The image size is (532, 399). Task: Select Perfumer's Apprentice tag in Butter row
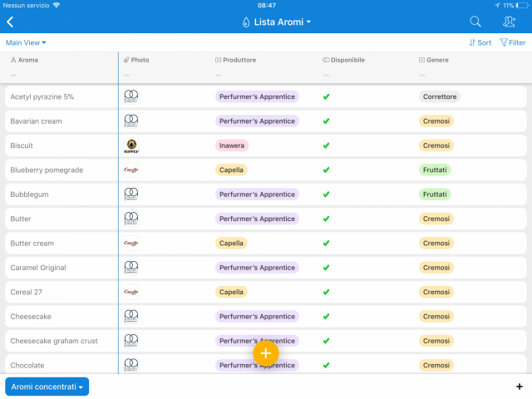pos(257,219)
